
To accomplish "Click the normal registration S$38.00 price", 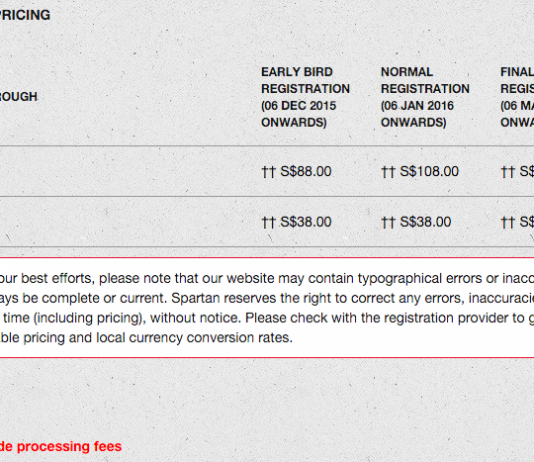I will (425, 222).
